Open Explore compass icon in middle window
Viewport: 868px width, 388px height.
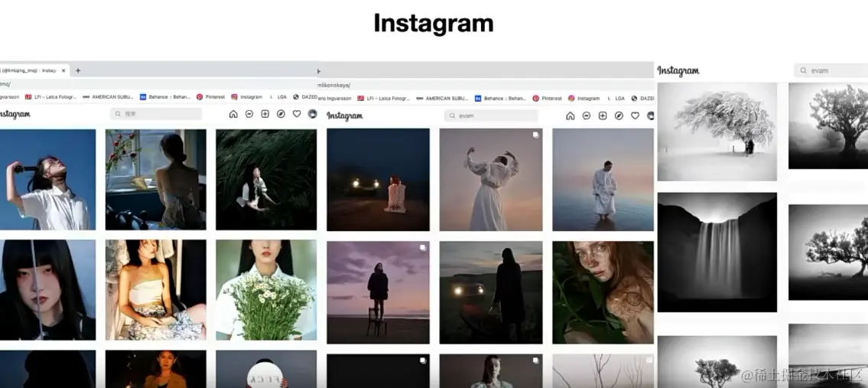tap(619, 116)
